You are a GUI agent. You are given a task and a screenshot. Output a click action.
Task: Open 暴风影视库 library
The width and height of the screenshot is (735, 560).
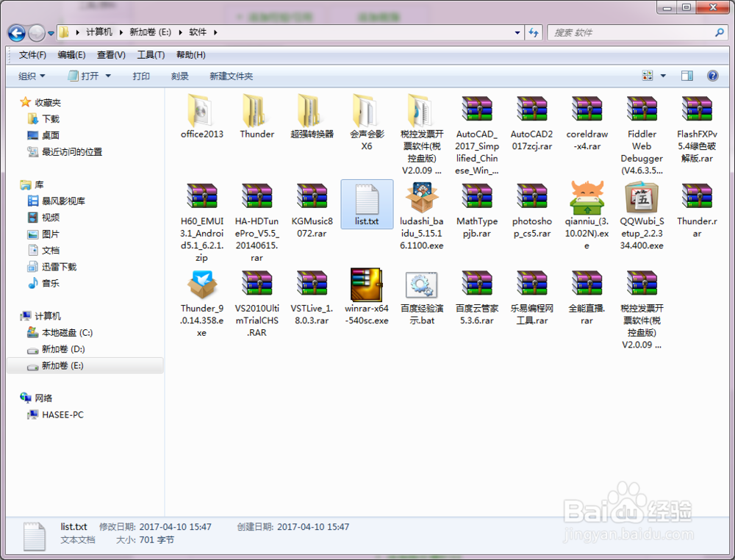[x=57, y=201]
